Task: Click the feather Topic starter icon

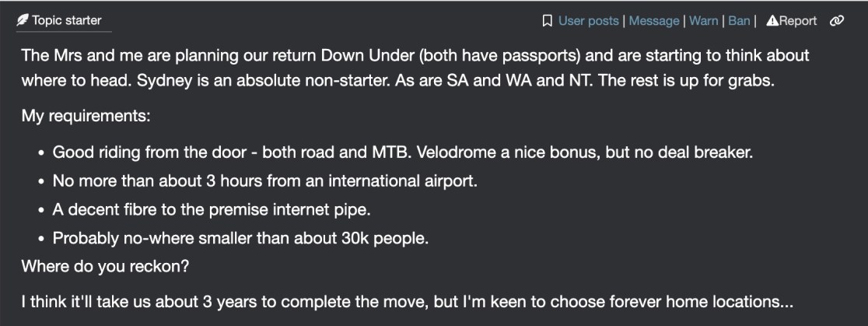Action: pos(23,20)
